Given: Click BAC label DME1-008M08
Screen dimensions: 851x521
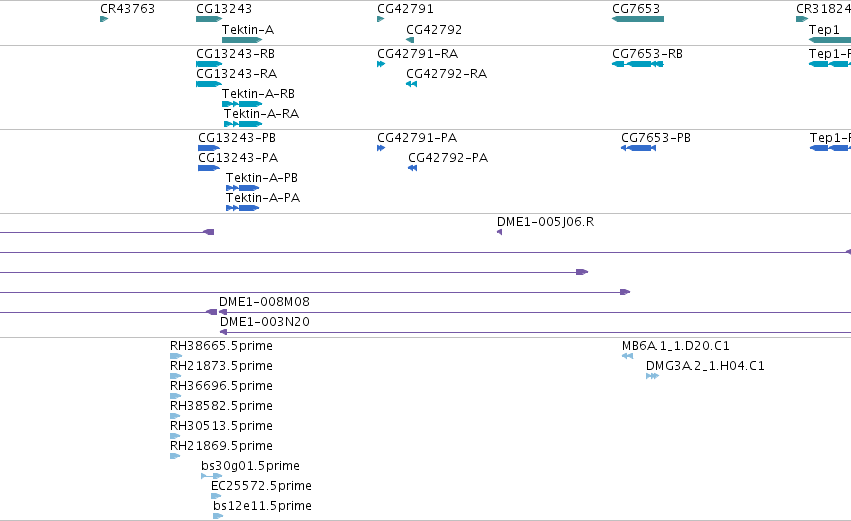Looking at the screenshot, I should tap(264, 302).
